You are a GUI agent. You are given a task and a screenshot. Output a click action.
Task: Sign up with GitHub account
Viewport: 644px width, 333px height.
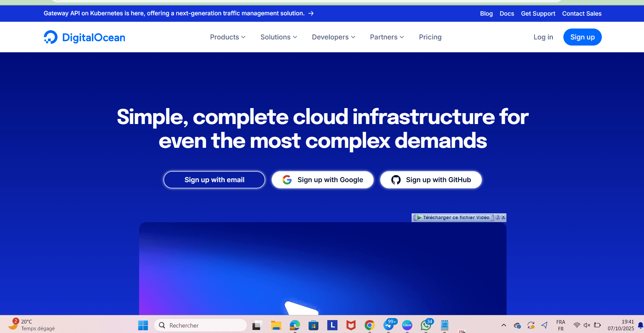tap(431, 180)
